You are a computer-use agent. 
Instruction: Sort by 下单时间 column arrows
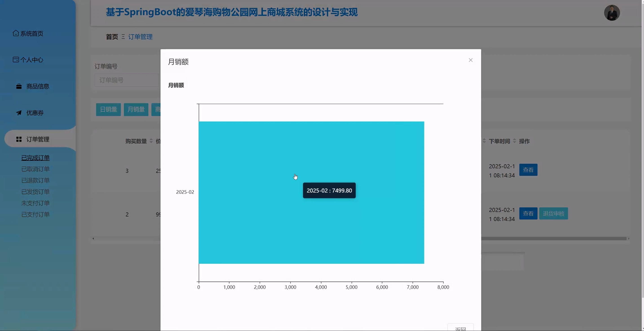[x=514, y=141]
